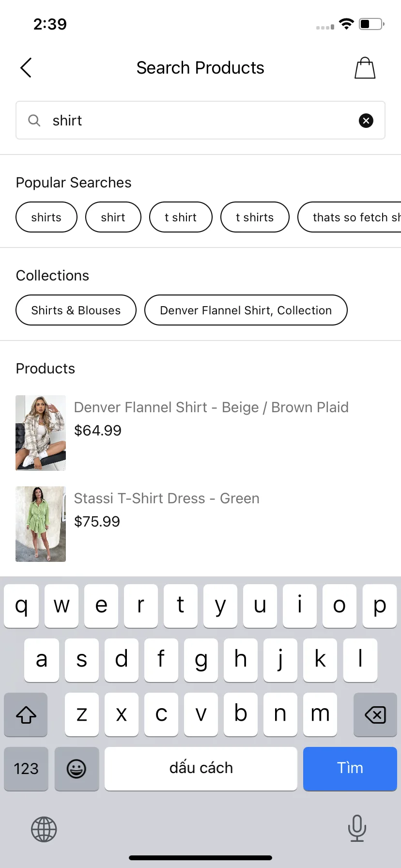Viewport: 401px width, 868px height.
Task: Tap the blue Tìm search key
Action: [x=350, y=769]
